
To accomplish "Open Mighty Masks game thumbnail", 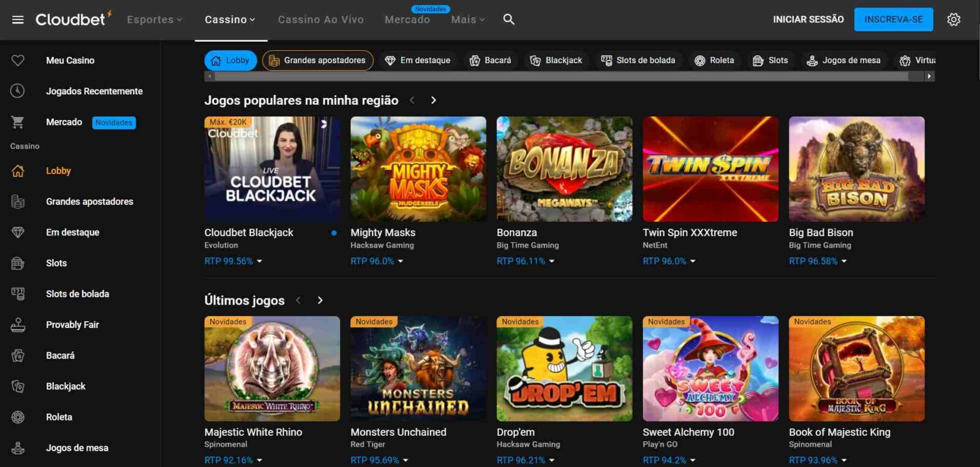I will pyautogui.click(x=418, y=169).
